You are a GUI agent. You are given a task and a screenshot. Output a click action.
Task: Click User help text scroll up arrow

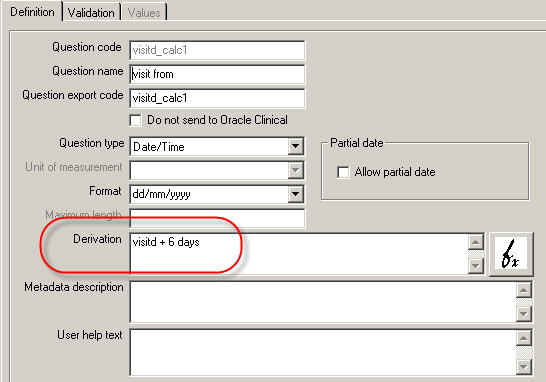(524, 338)
